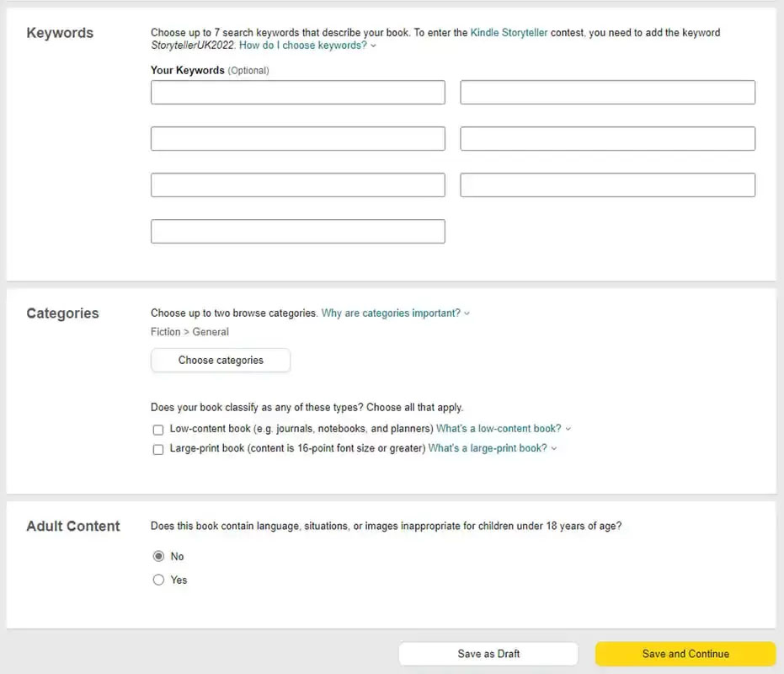Open What's a large-print book explanation
The height and width of the screenshot is (674, 784).
point(488,448)
